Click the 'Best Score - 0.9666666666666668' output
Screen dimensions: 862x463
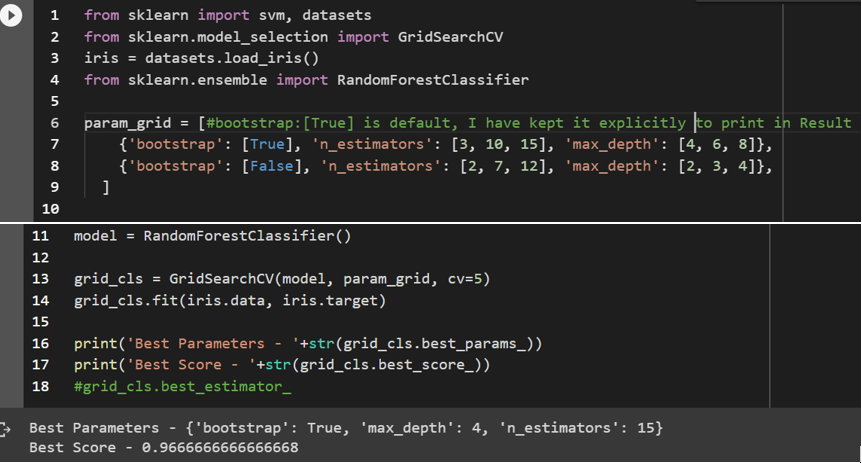[164, 448]
